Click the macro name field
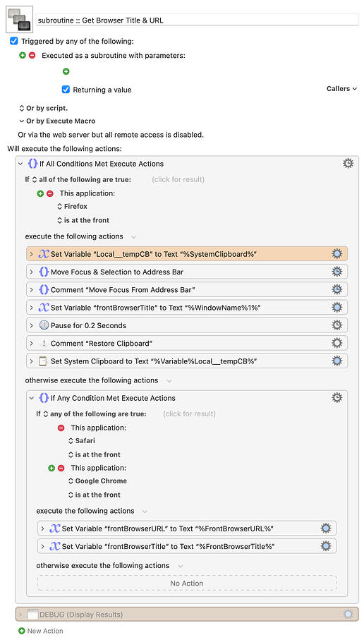 [197, 20]
